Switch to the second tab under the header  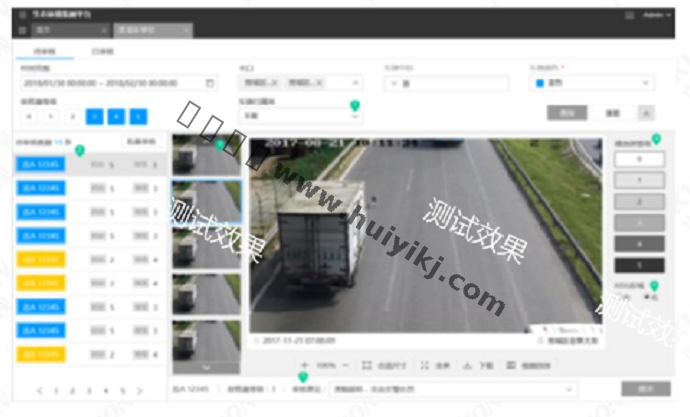coord(102,49)
